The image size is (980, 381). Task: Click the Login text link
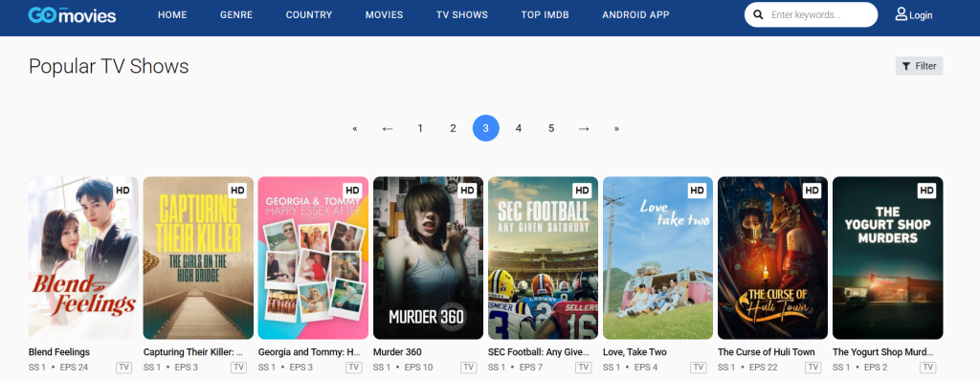921,15
